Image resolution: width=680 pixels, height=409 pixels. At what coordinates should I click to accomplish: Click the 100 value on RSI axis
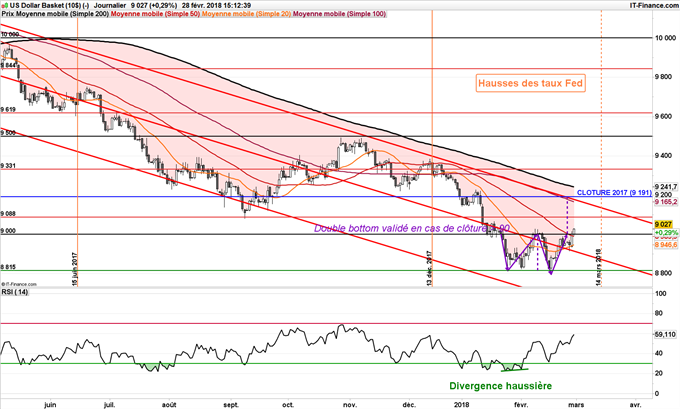661,294
